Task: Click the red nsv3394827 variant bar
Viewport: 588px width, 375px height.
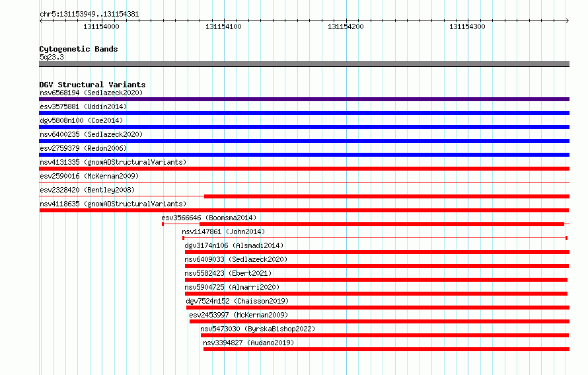Action: [x=386, y=349]
